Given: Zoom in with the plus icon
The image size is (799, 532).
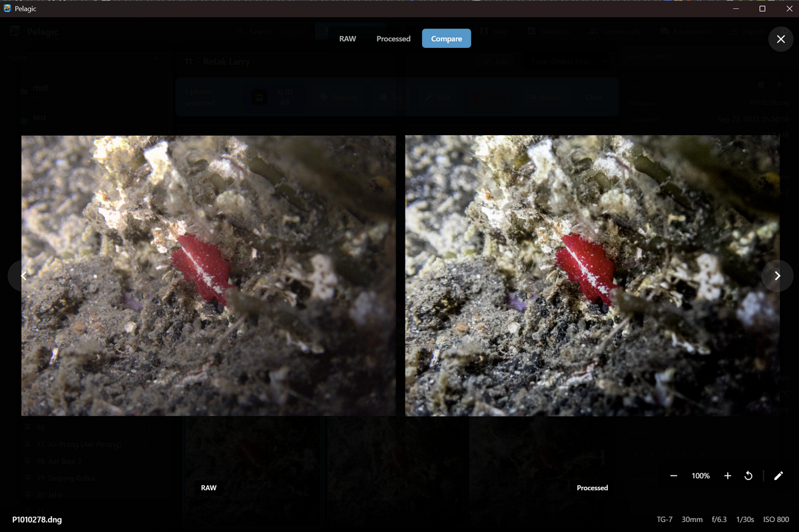Looking at the screenshot, I should click(x=727, y=476).
